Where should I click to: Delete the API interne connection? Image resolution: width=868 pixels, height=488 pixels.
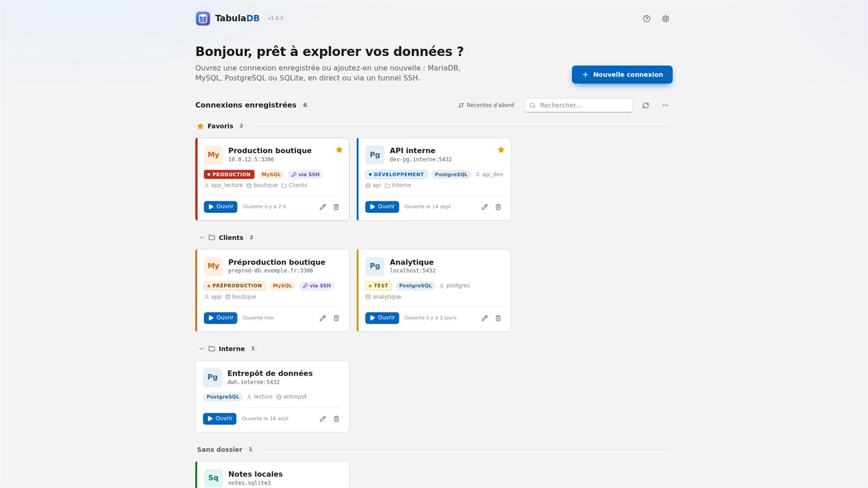pyautogui.click(x=498, y=207)
